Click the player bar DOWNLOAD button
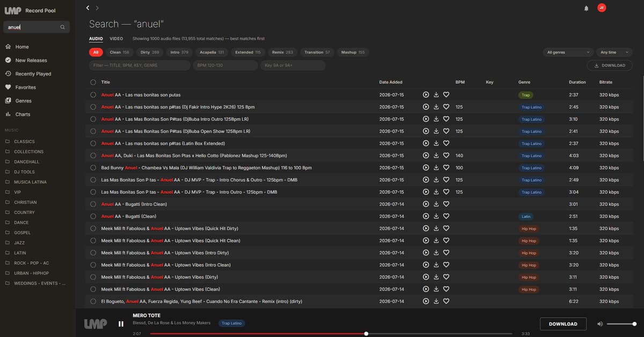 pos(563,324)
